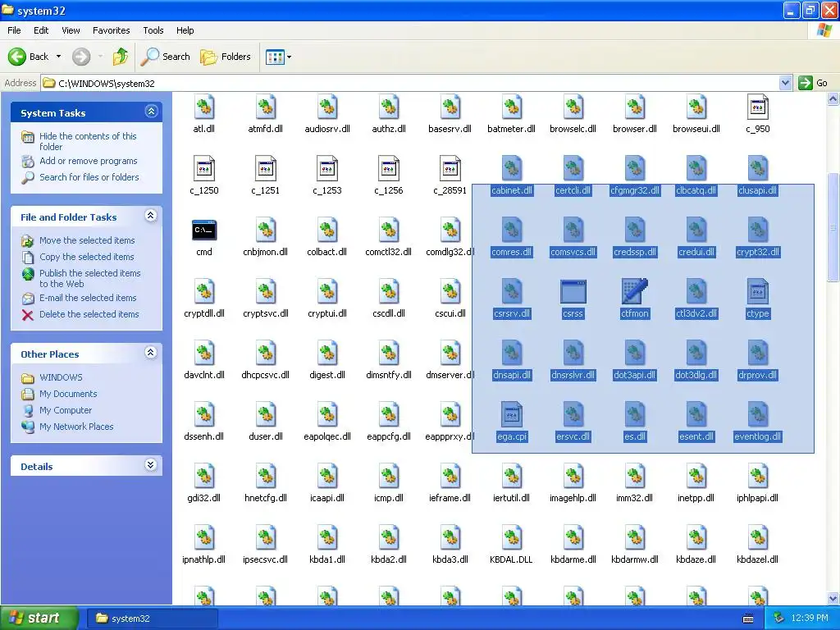This screenshot has height=630, width=840.
Task: Click E-mail the selected items
Action: pos(88,298)
